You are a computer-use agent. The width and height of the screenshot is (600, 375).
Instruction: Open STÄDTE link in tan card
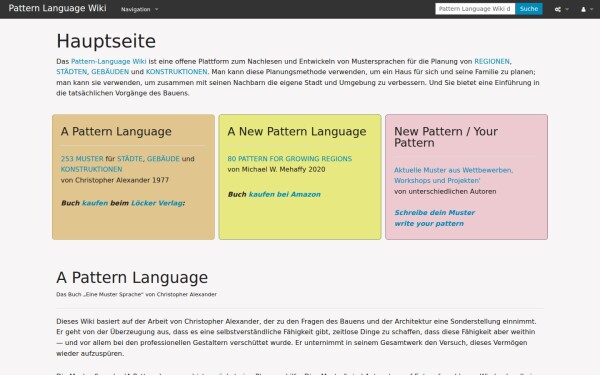click(x=130, y=159)
